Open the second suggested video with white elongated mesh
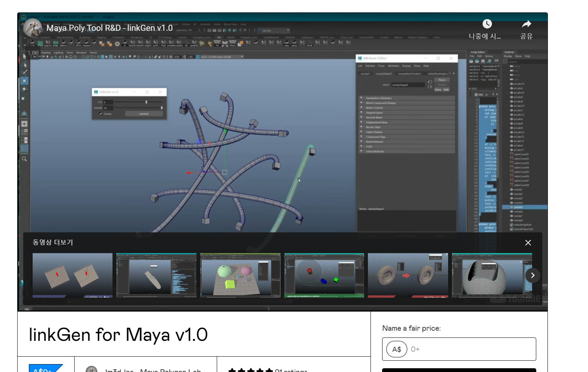 (156, 276)
